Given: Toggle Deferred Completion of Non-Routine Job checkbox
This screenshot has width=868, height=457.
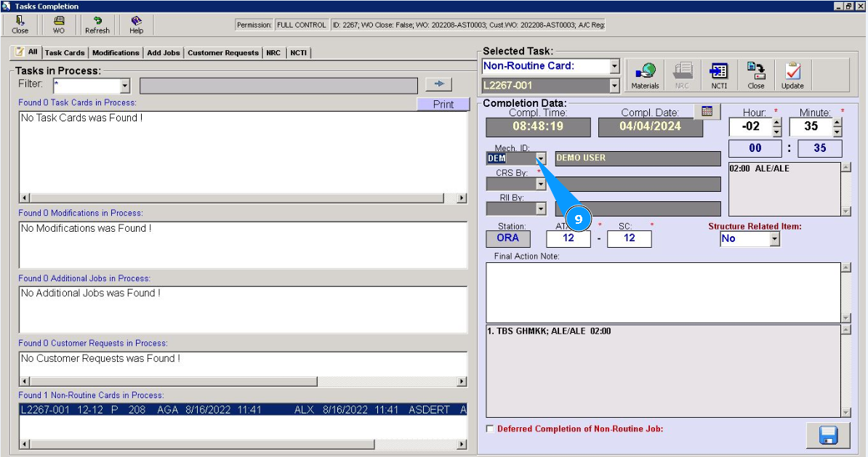Looking at the screenshot, I should 490,429.
